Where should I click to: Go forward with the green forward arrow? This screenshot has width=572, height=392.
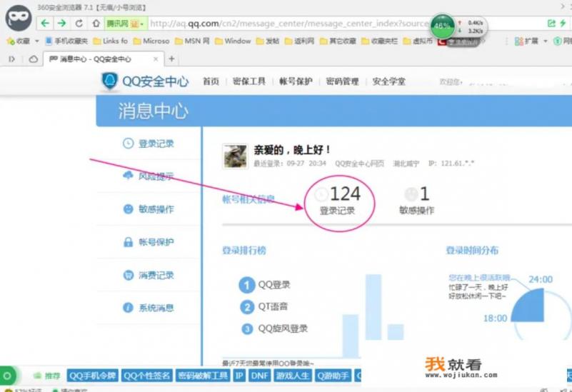[x=61, y=24]
